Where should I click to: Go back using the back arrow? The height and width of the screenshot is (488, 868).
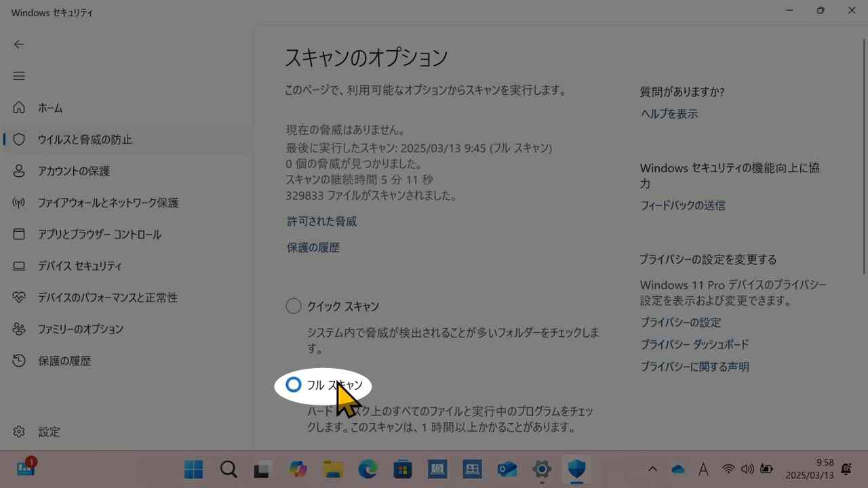(x=18, y=44)
